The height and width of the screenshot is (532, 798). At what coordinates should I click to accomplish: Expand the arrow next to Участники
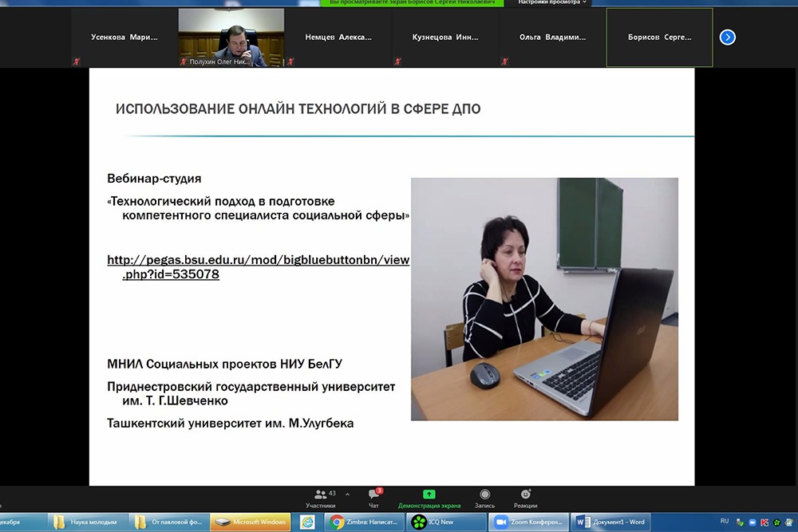(347, 495)
